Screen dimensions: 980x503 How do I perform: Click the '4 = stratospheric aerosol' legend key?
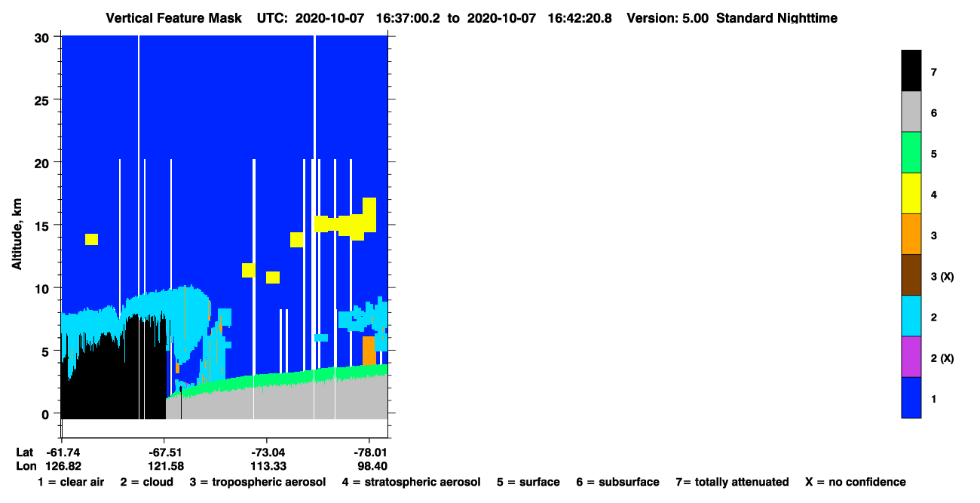411,482
